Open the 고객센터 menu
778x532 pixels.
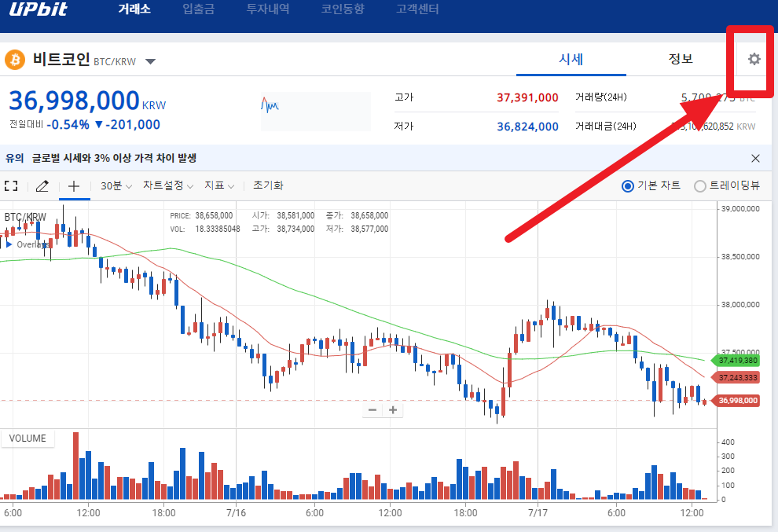417,9
